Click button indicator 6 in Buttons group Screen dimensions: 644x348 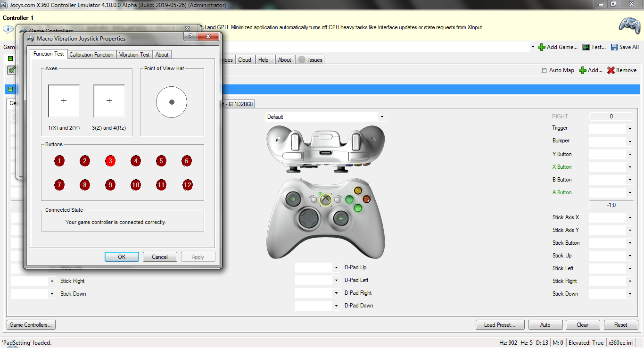[x=187, y=161]
